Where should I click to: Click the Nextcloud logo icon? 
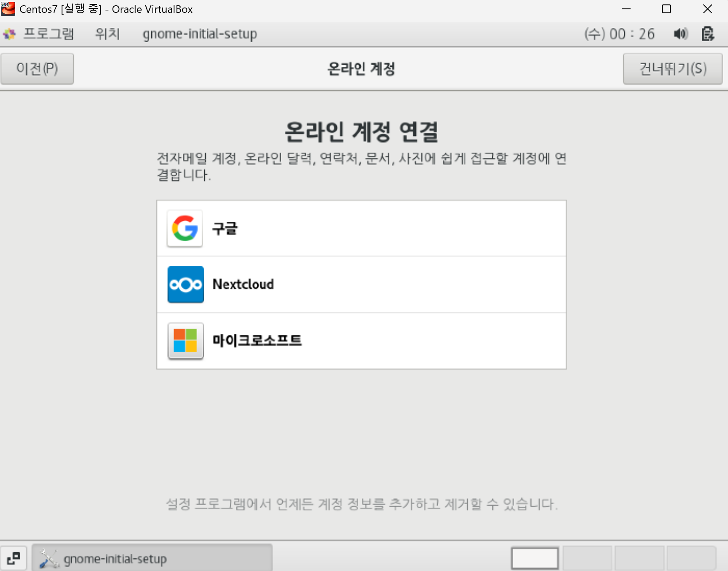pos(186,285)
